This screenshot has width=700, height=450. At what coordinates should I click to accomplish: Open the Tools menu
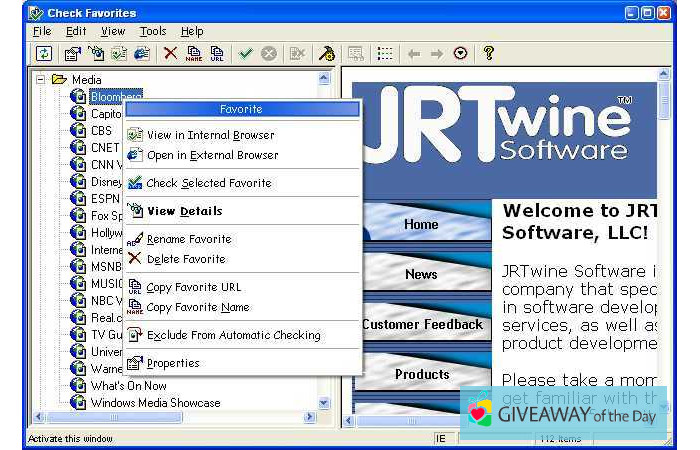point(153,31)
